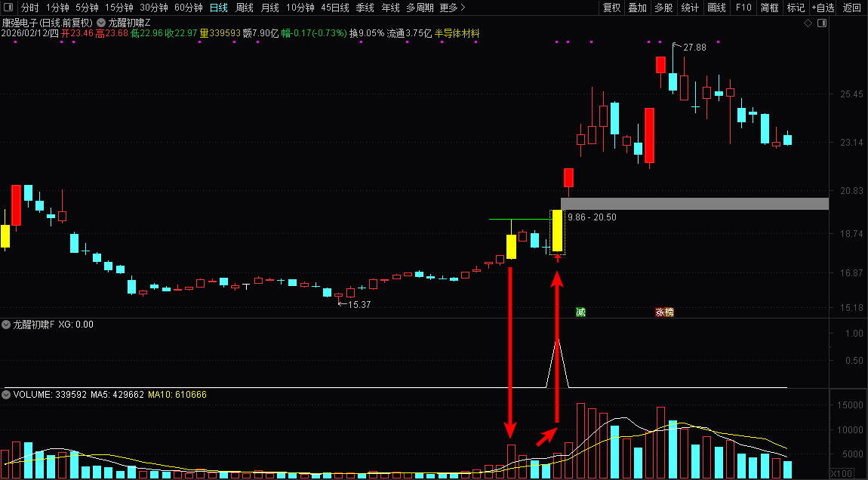
Task: Click the 27.88 high price label
Action: point(694,48)
